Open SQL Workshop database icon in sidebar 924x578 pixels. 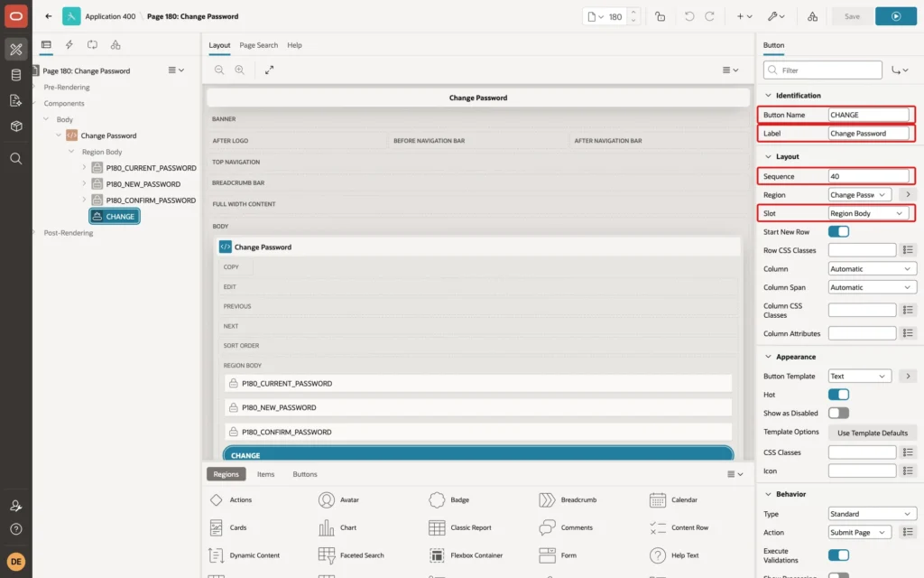[x=16, y=75]
